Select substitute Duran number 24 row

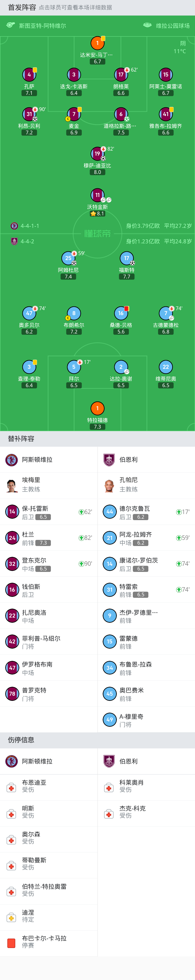(x=49, y=538)
